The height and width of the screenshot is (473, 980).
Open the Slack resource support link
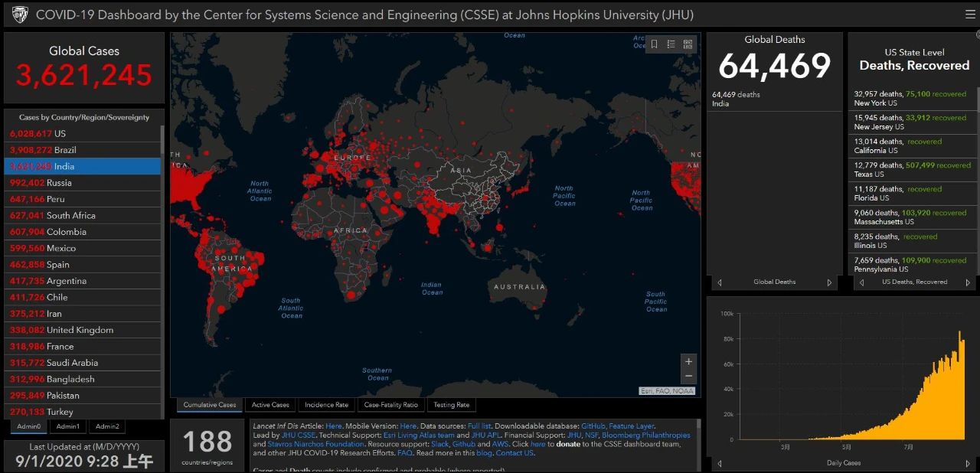coord(439,445)
